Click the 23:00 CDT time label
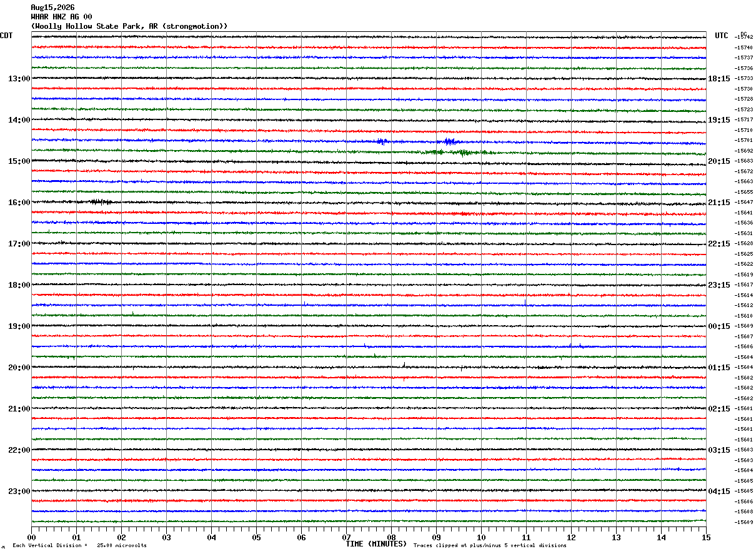 19,491
